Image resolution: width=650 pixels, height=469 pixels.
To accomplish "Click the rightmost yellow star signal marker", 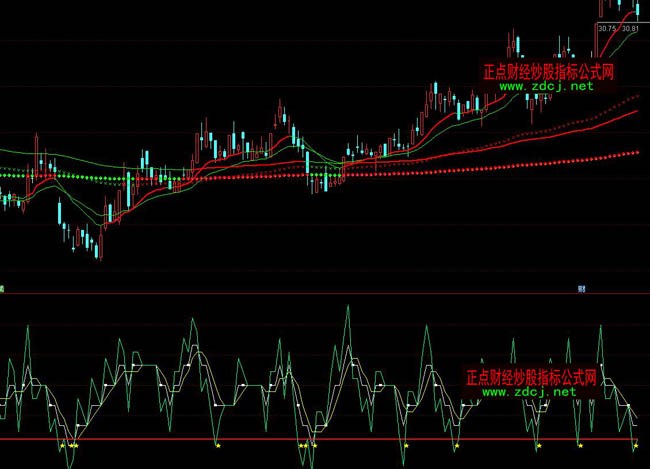I will [634, 444].
